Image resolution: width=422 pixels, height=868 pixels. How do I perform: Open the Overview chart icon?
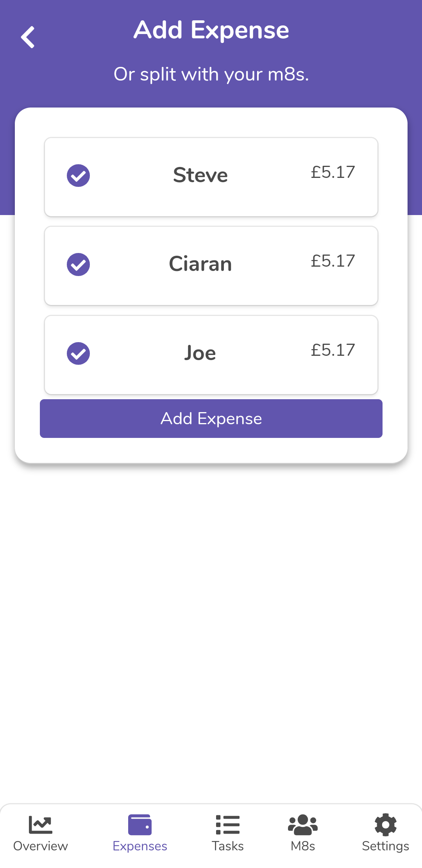(x=40, y=824)
